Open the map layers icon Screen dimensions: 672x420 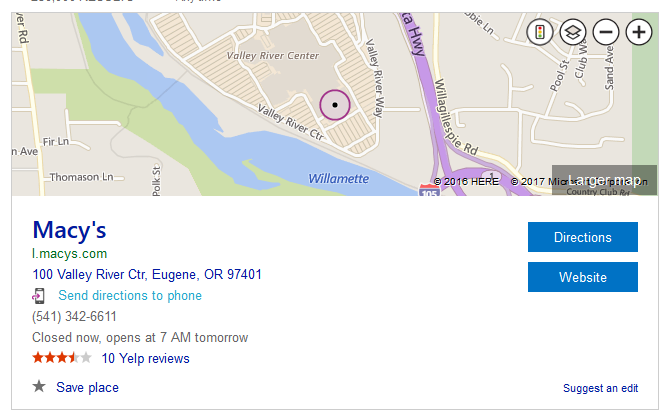(573, 32)
